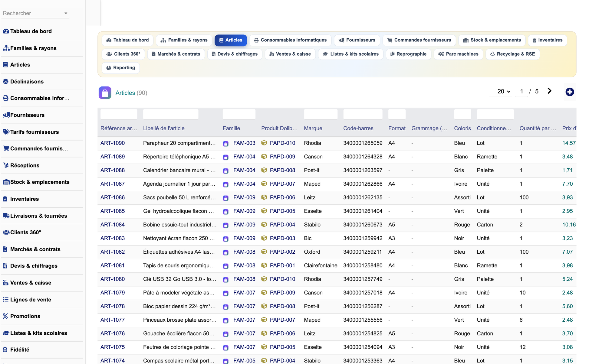Switch to Recyclage & RSE tab

(512, 54)
